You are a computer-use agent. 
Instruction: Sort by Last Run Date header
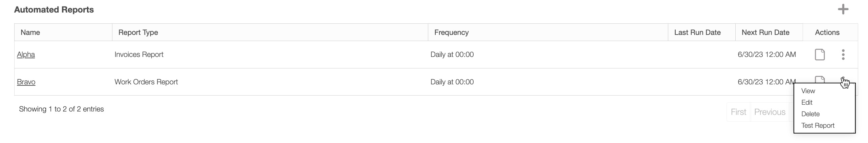point(697,33)
